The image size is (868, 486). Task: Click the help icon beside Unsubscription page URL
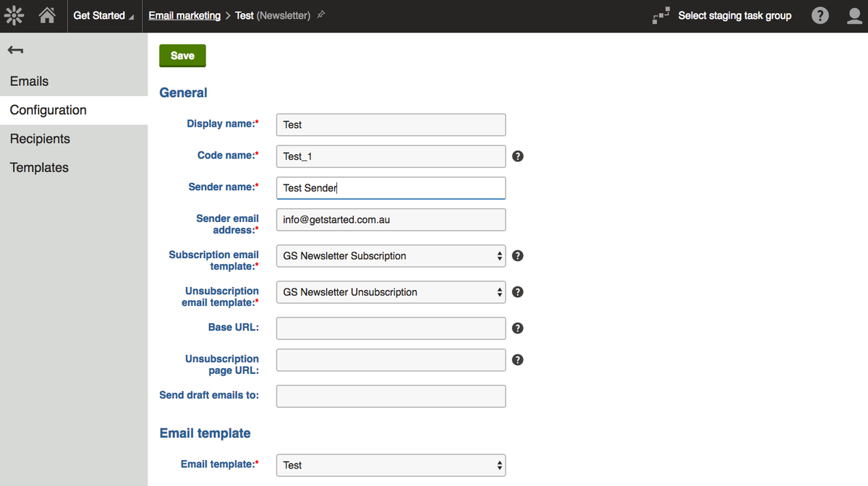pyautogui.click(x=517, y=359)
